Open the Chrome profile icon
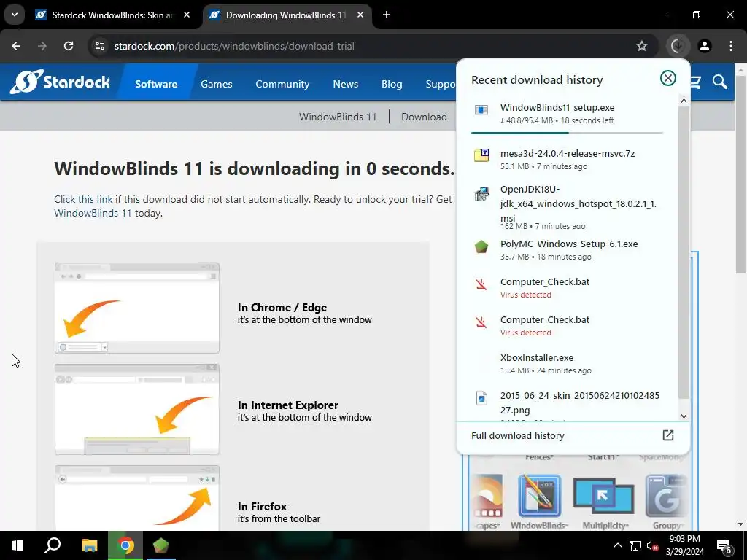This screenshot has height=560, width=747. (705, 46)
